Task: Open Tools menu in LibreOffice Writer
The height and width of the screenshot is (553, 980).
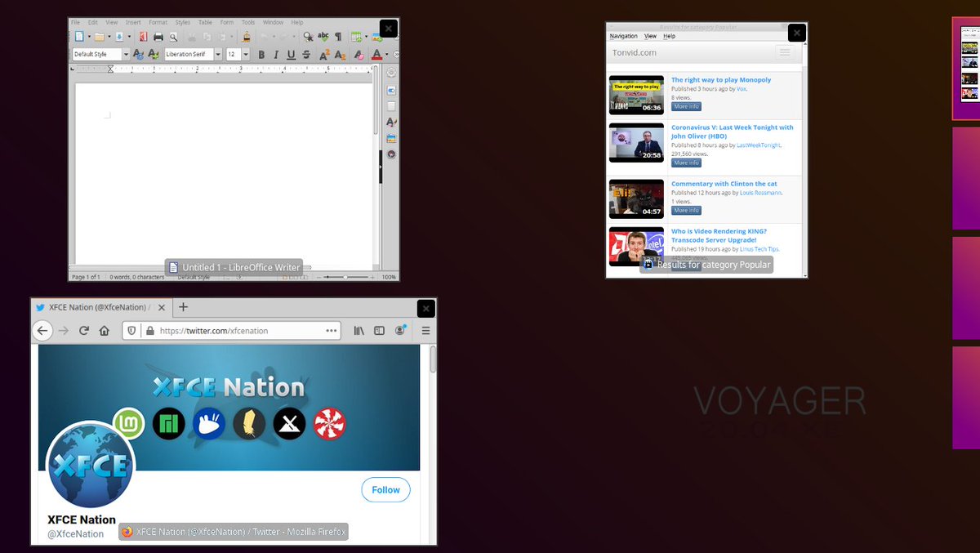Action: point(248,22)
